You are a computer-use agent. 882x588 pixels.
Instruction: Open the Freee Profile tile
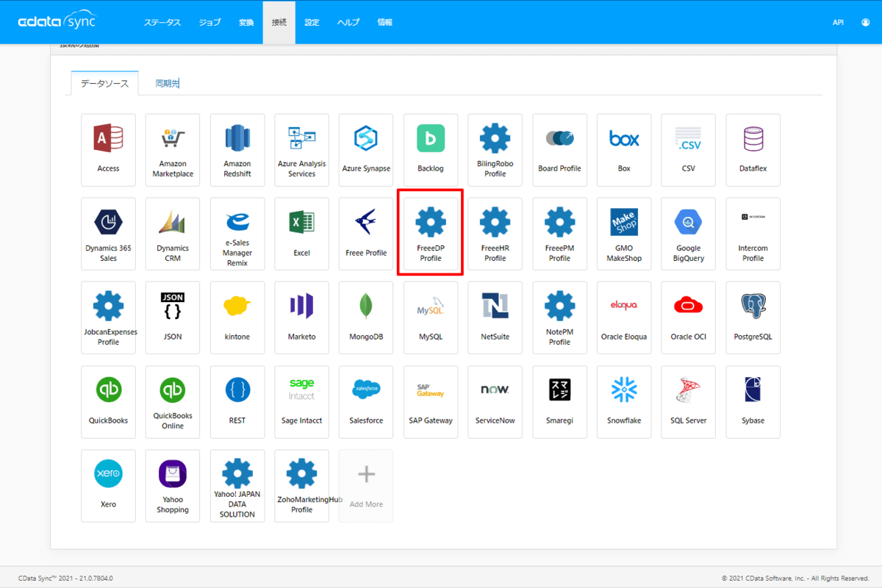[366, 234]
